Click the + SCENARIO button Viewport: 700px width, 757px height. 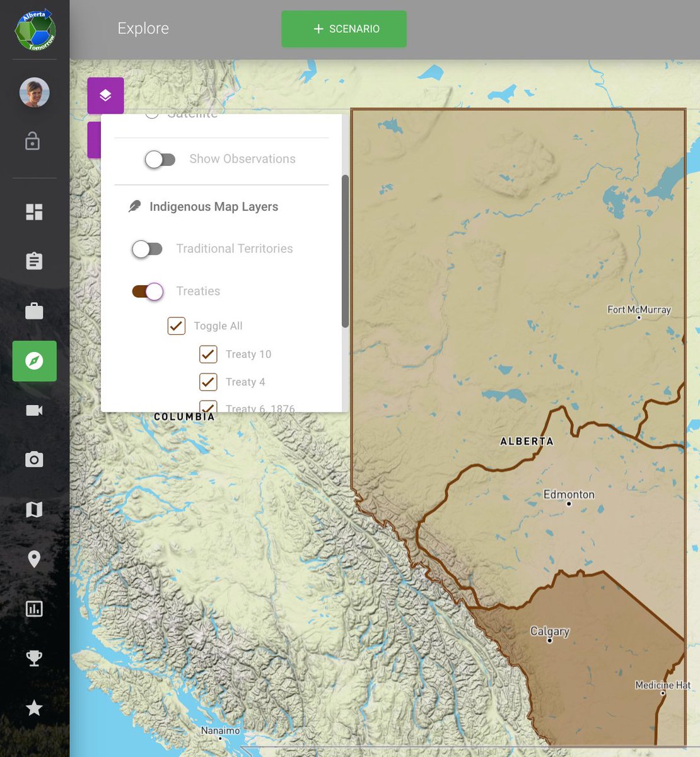click(344, 28)
